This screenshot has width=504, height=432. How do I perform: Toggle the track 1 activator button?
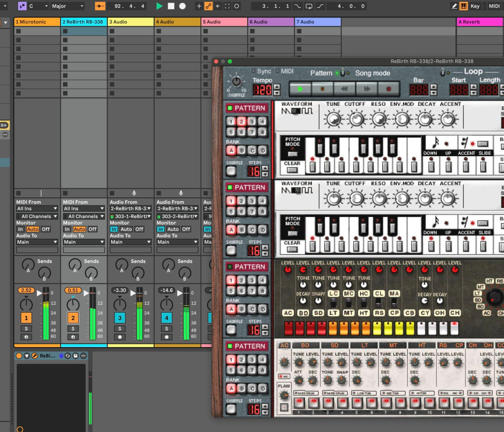point(26,318)
